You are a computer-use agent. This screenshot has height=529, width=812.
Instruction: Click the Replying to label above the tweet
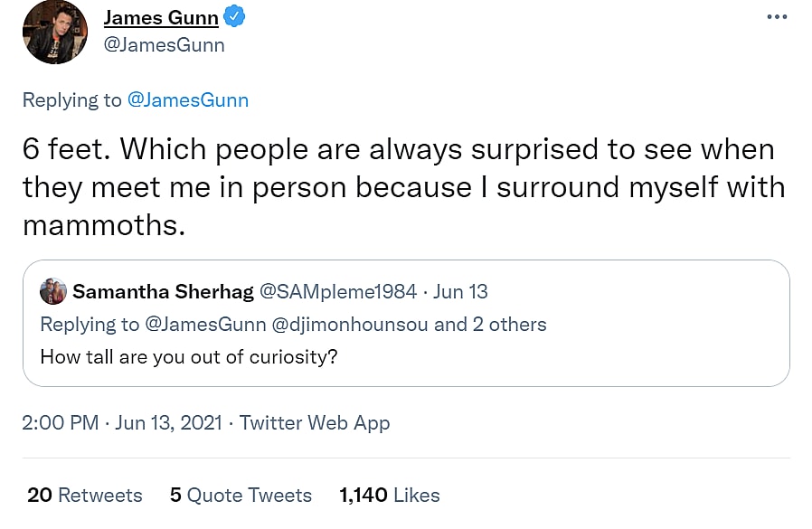(x=71, y=100)
